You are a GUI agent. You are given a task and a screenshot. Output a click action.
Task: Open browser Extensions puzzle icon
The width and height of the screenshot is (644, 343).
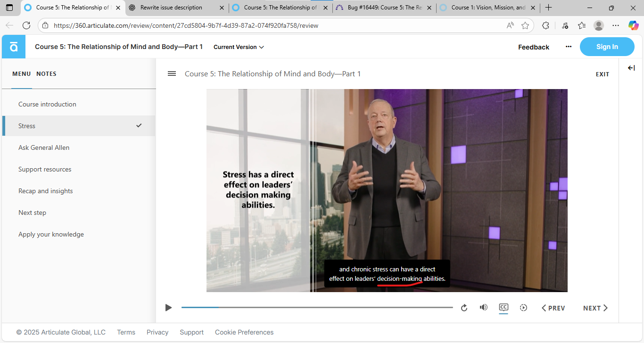546,25
